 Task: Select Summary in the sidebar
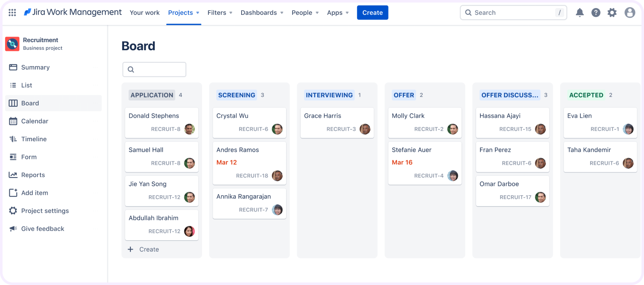point(53,67)
